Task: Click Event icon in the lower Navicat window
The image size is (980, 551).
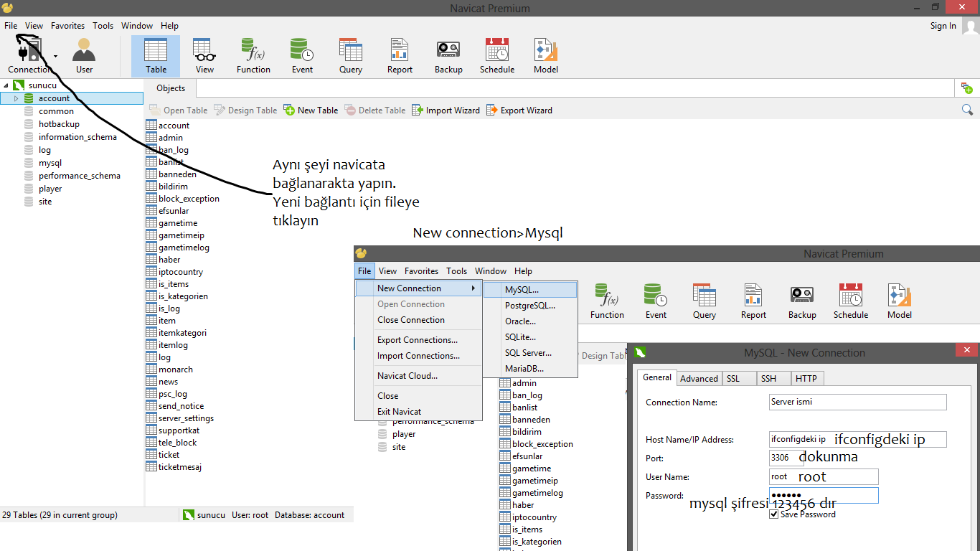Action: click(x=656, y=301)
